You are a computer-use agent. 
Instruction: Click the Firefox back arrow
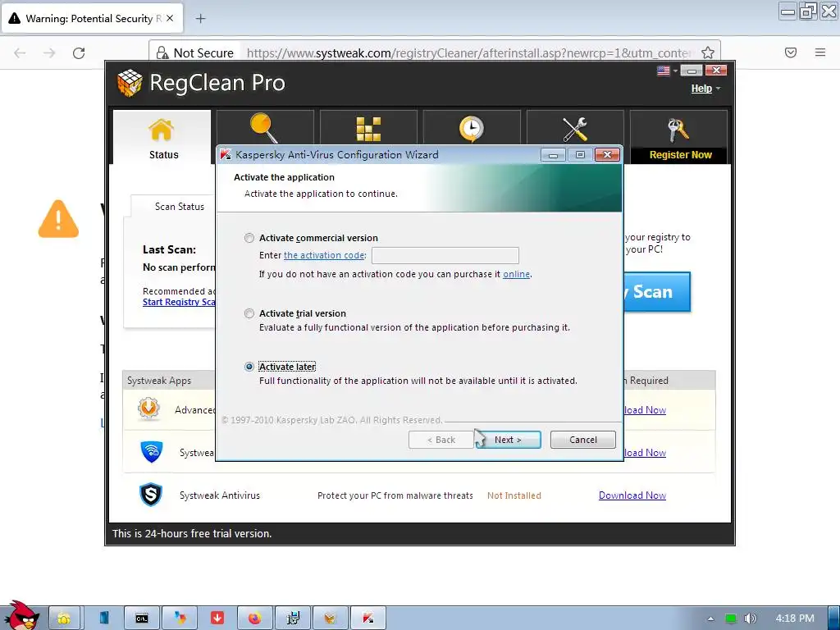(20, 53)
